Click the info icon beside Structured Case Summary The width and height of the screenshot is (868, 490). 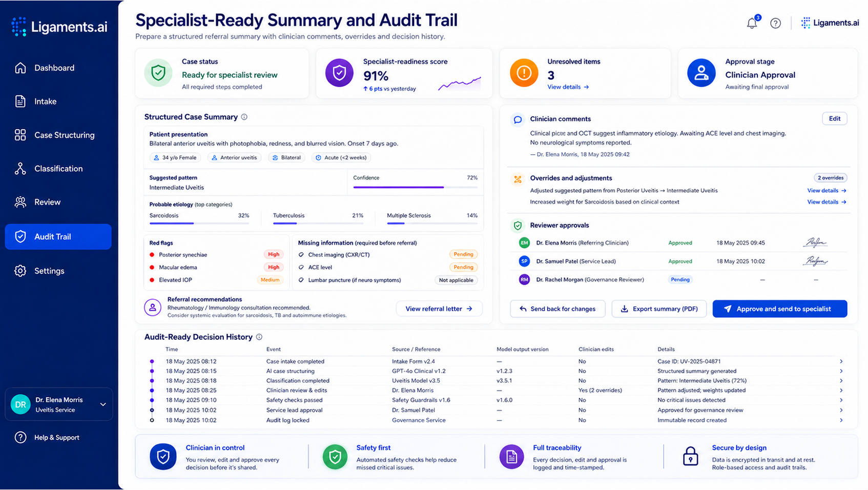(x=244, y=117)
